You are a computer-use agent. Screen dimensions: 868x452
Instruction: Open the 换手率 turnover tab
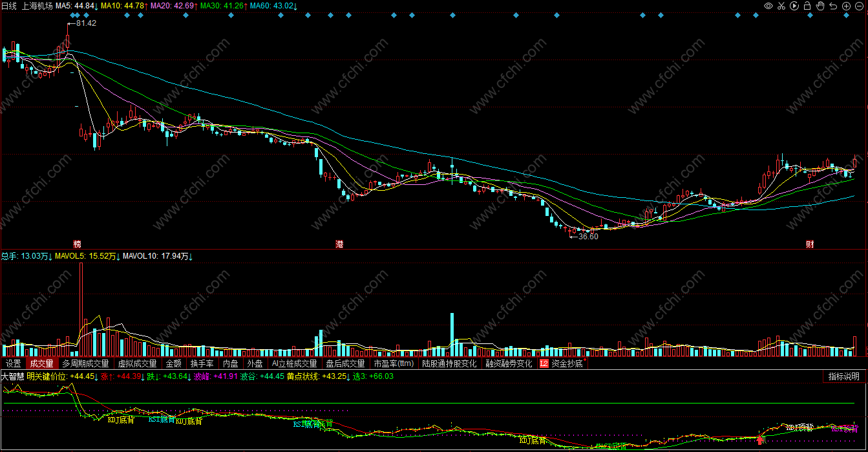click(202, 363)
